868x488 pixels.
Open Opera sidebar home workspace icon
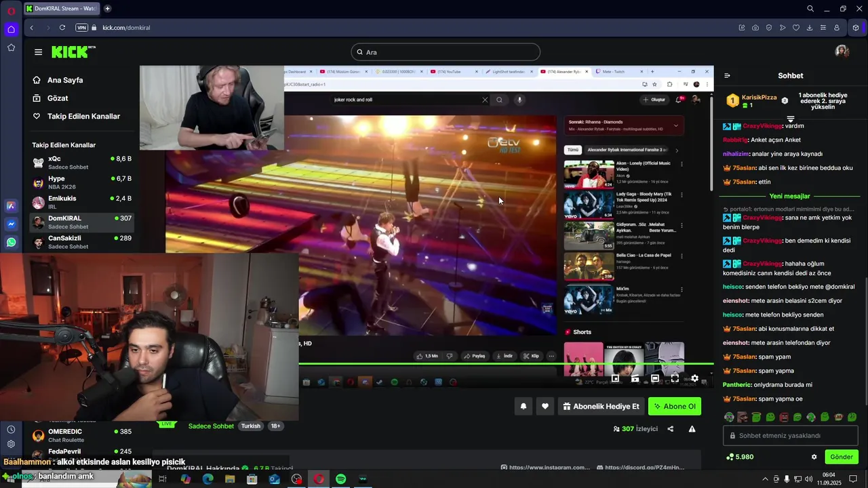[11, 29]
